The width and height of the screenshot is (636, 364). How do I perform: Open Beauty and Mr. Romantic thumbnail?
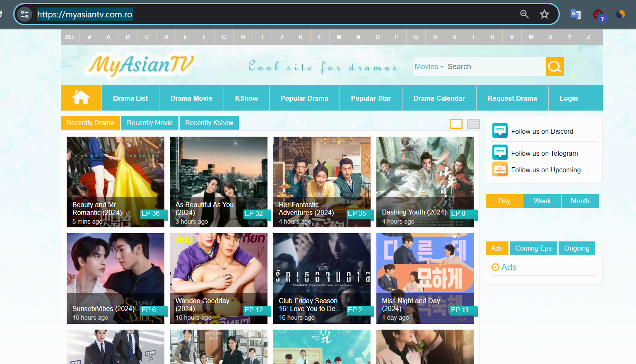coord(116,182)
